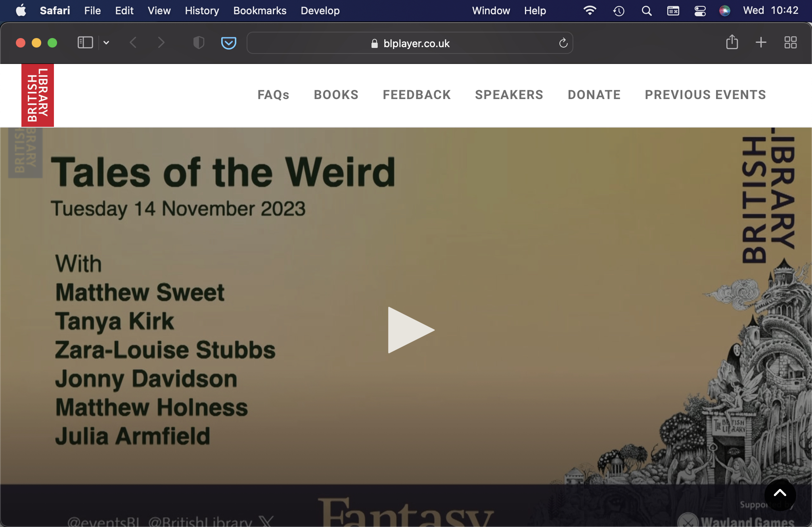The width and height of the screenshot is (812, 527).
Task: Open the Edit menu
Action: (124, 10)
